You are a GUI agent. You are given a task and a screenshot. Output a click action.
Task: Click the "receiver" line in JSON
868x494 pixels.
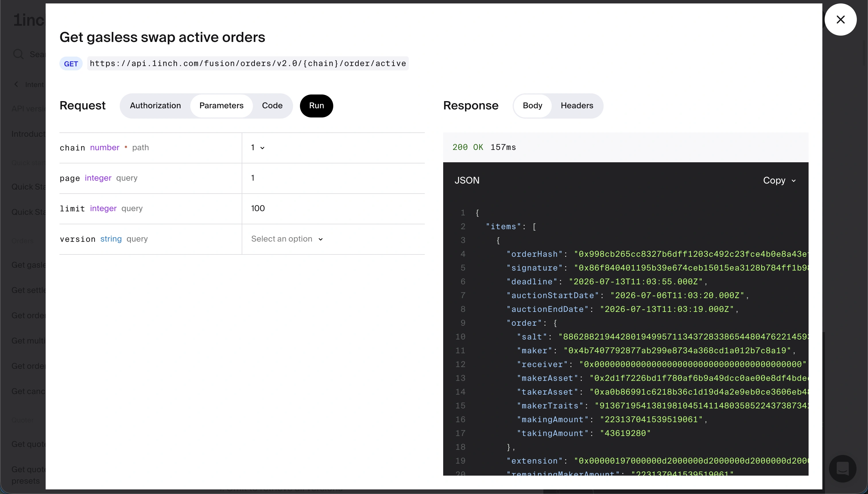pos(662,364)
